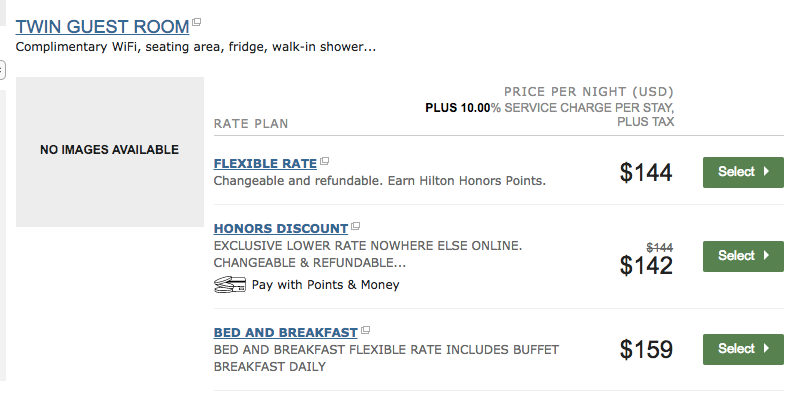This screenshot has width=798, height=393.
Task: Click the partially visible left edge tab
Action: pos(3,70)
